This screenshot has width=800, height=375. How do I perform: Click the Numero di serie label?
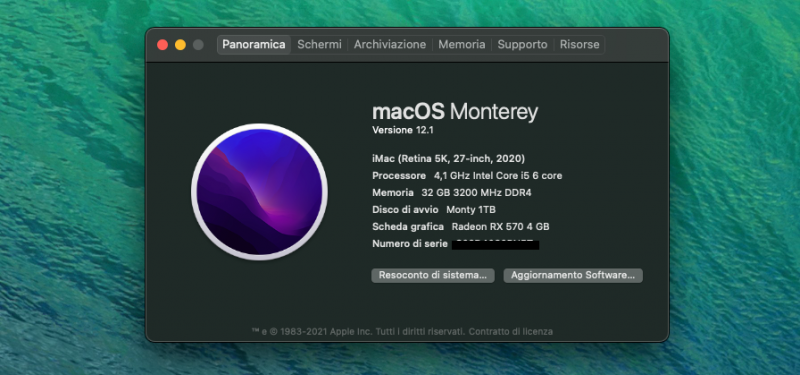[x=410, y=244]
